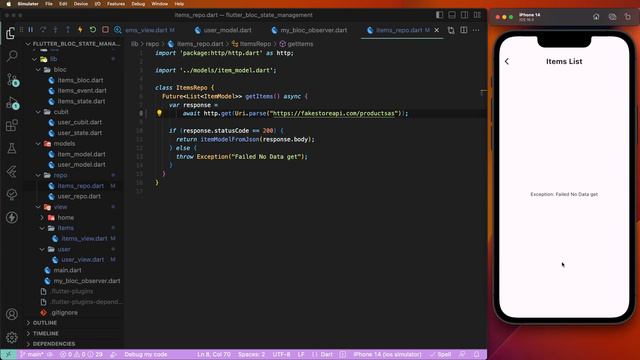The image size is (640, 360).
Task: Open Run and Debug view
Action: (12, 103)
